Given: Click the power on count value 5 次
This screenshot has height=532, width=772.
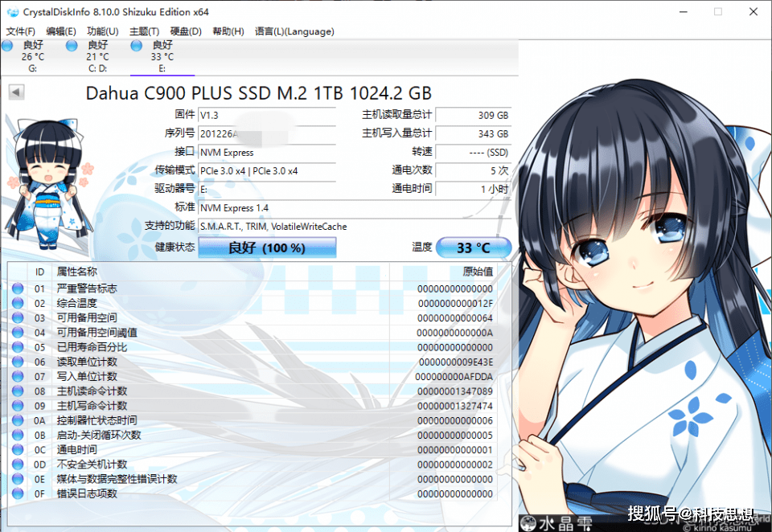Looking at the screenshot, I should click(x=474, y=171).
